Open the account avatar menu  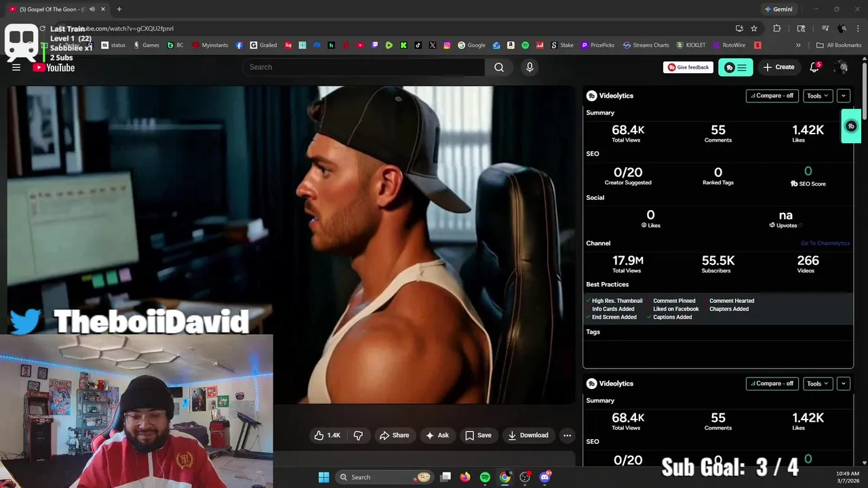pyautogui.click(x=841, y=67)
